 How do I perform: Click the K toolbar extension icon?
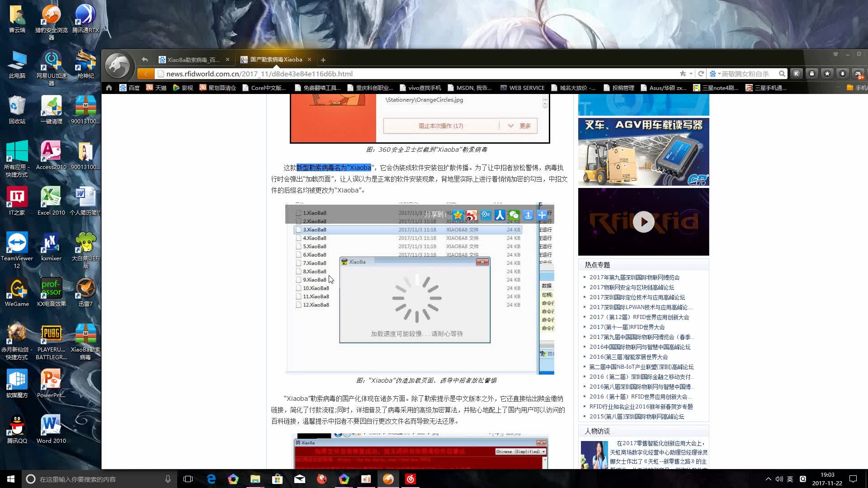[797, 74]
